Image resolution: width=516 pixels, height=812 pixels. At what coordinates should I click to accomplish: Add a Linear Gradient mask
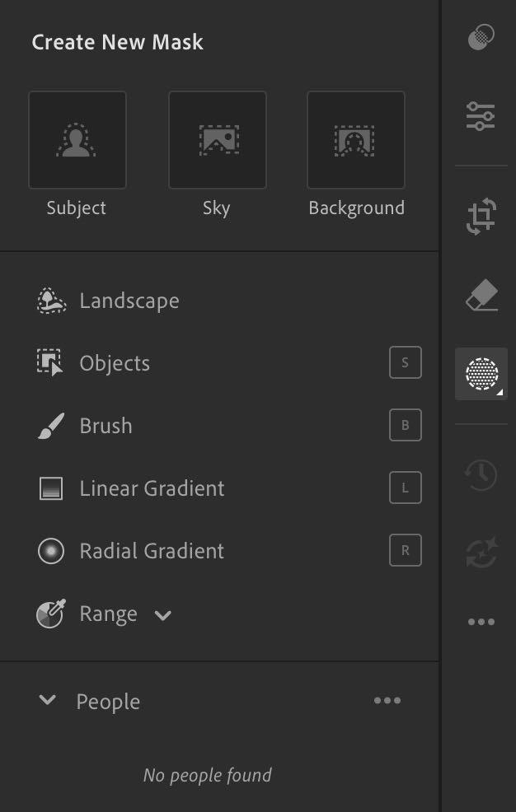(x=152, y=488)
